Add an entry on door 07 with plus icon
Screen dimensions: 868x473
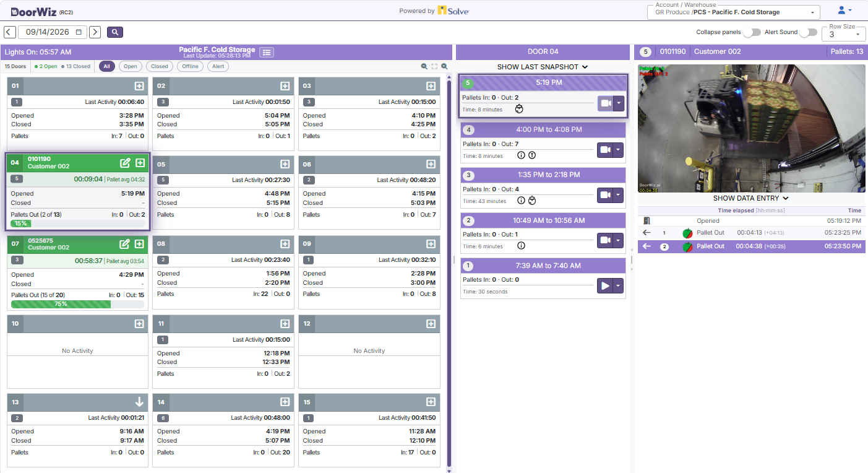[x=140, y=244]
